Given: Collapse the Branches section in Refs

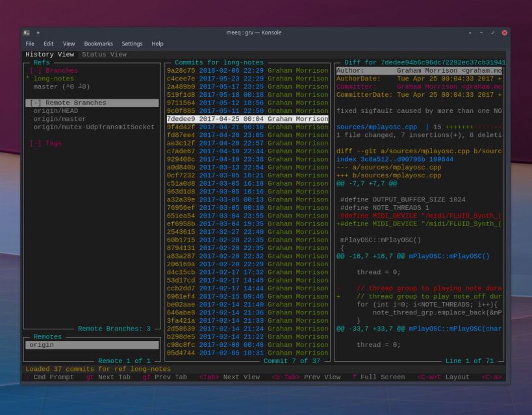Looking at the screenshot, I should (x=36, y=71).
